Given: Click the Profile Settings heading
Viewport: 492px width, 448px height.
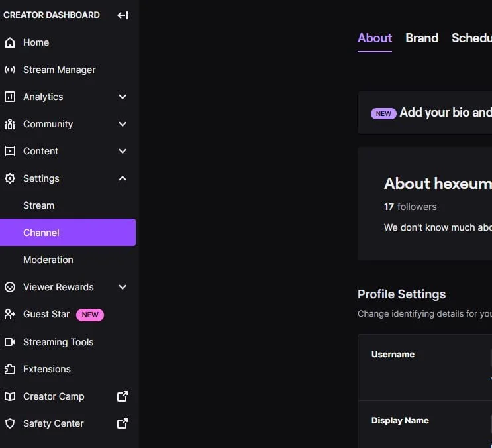Looking at the screenshot, I should coord(401,294).
